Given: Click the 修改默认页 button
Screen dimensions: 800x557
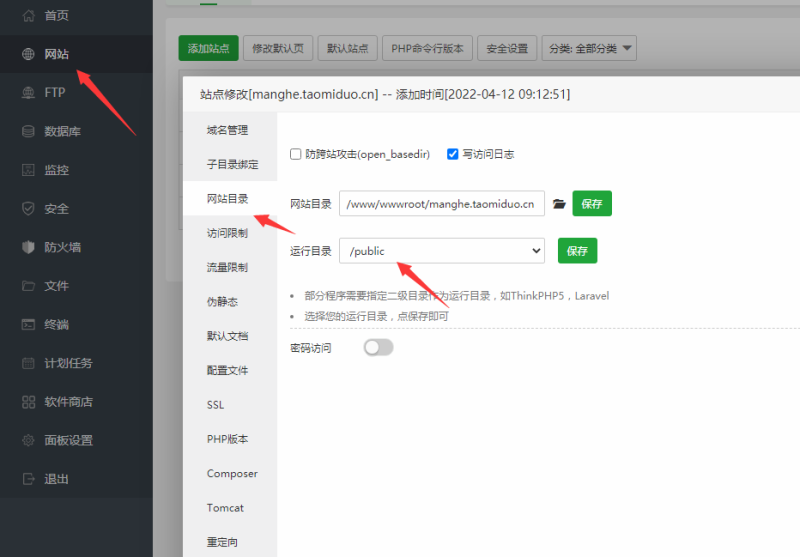Looking at the screenshot, I should [278, 48].
